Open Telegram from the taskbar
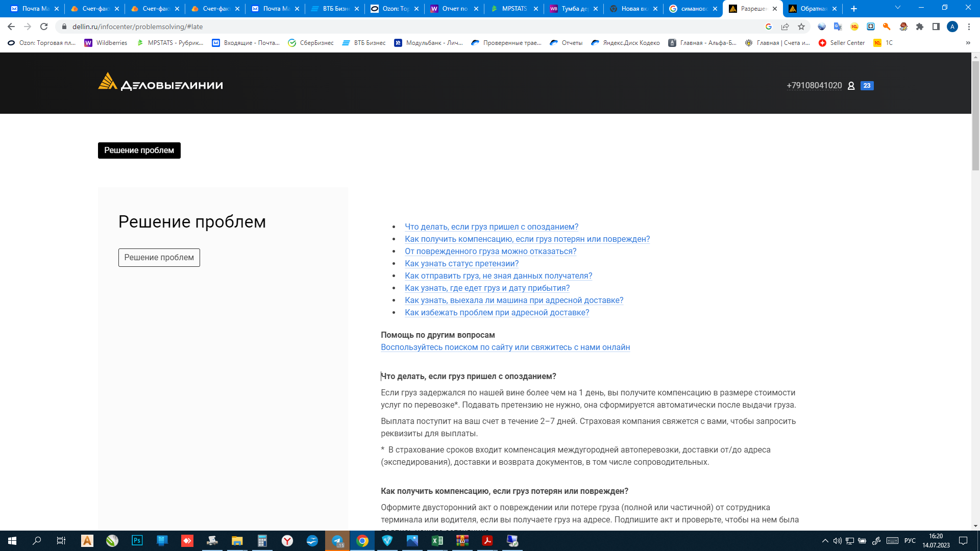Viewport: 980px width, 551px height. click(337, 540)
